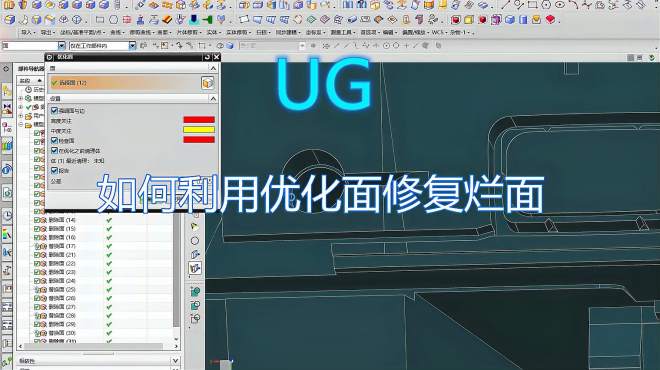Select the rectangle sketch tool in second toolbar row
660x370 pixels.
pos(100,20)
